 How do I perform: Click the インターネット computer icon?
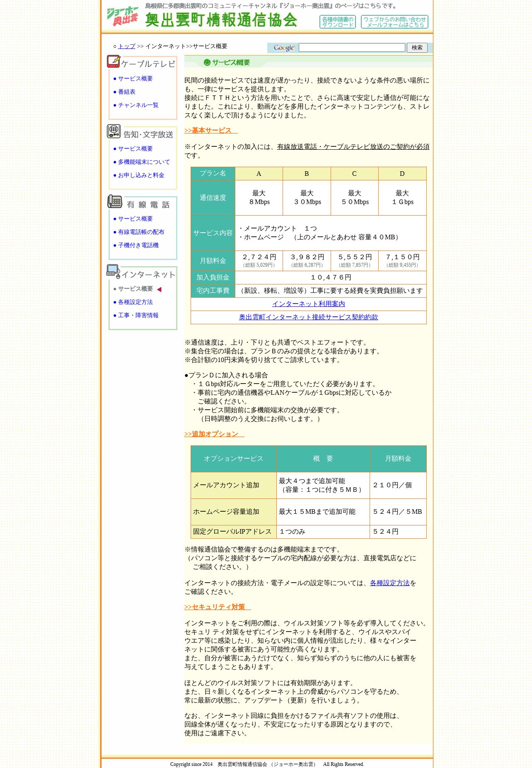tap(113, 272)
